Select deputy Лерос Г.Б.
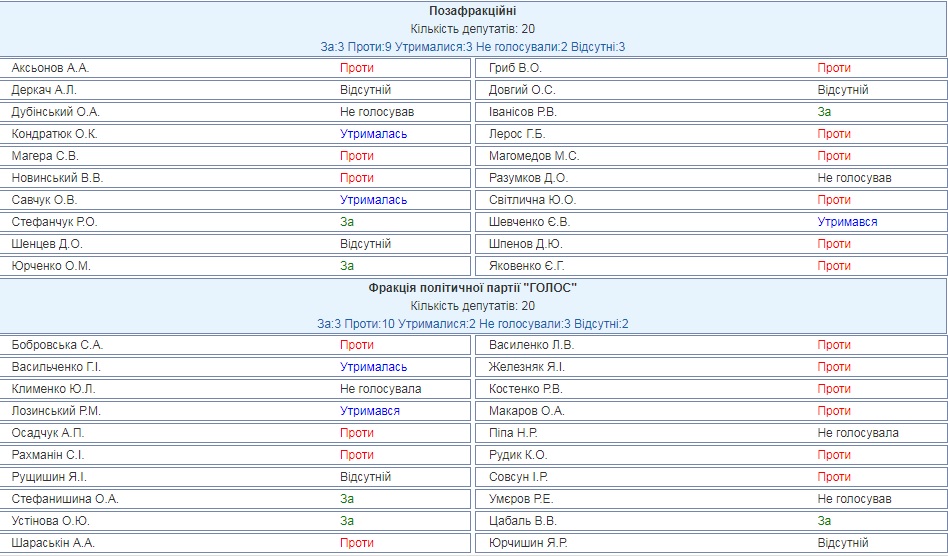The height and width of the screenshot is (556, 948). click(x=518, y=134)
